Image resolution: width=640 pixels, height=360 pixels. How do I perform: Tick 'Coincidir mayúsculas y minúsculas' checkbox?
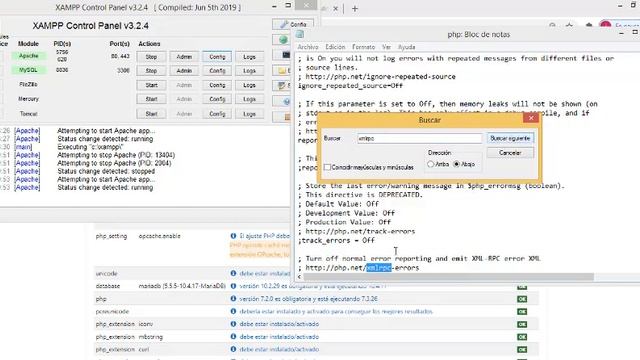click(327, 167)
